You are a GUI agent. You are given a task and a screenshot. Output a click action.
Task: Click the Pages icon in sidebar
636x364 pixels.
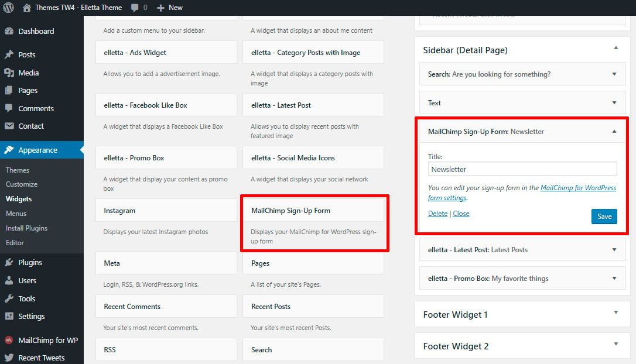[9, 90]
